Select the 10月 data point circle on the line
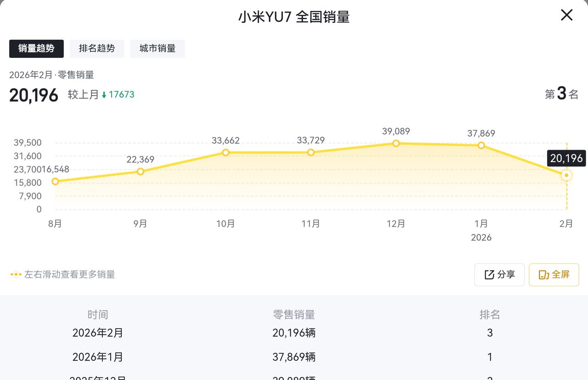Image resolution: width=588 pixels, height=380 pixels. click(226, 152)
